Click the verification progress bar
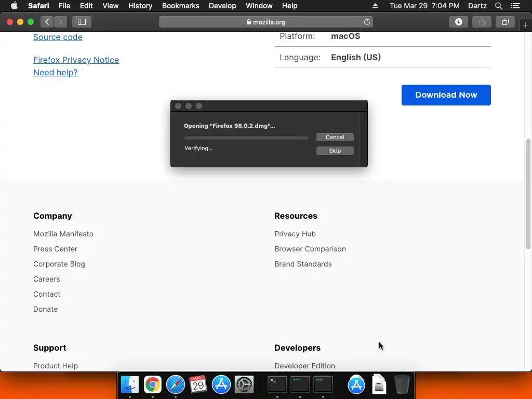The image size is (532, 399). tap(246, 138)
